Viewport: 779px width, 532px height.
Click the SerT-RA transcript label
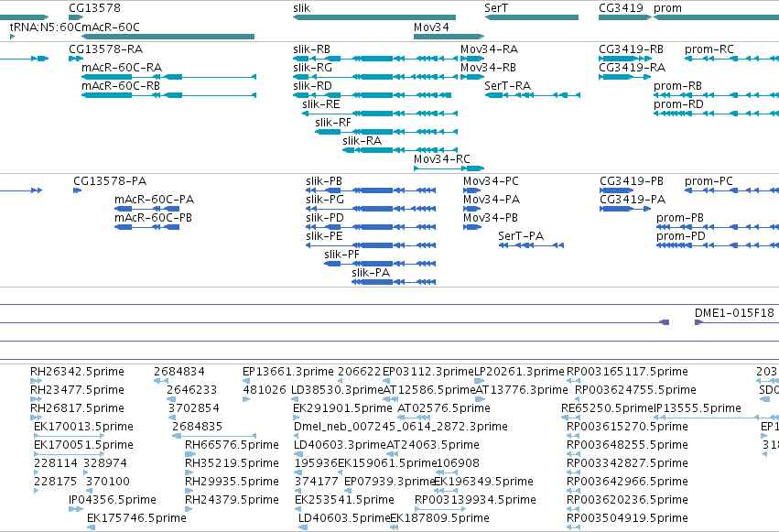[508, 86]
